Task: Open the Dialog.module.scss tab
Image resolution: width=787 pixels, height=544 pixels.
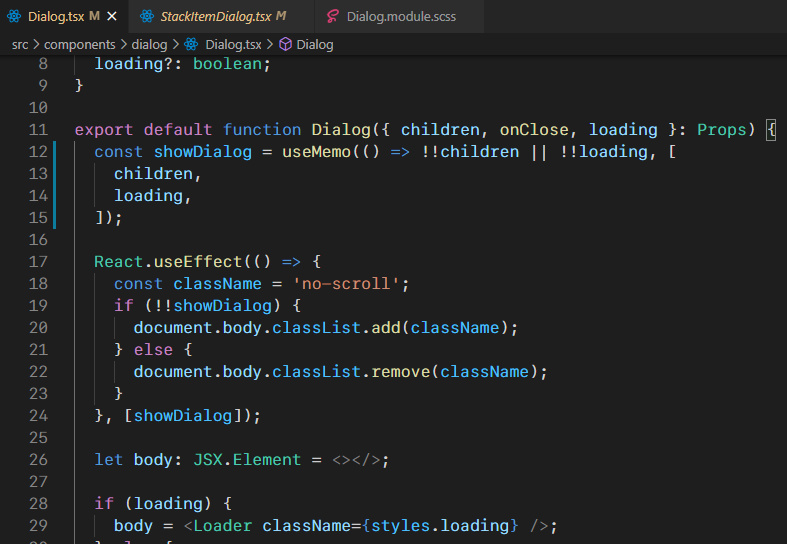Action: pos(399,17)
